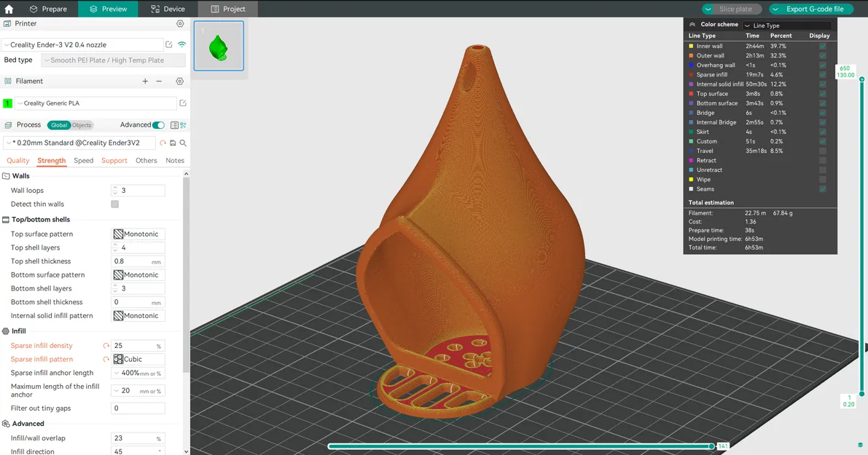Open printer settings gear icon
The width and height of the screenshot is (868, 455).
coord(180,24)
